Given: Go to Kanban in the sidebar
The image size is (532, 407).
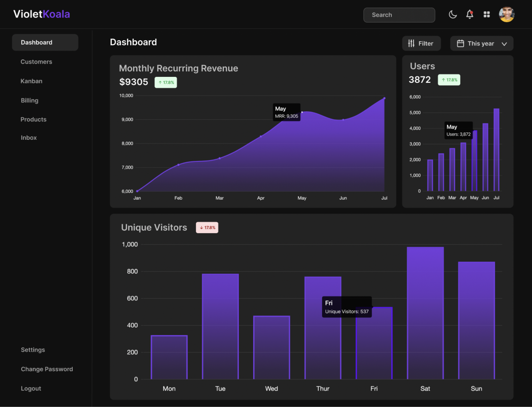Looking at the screenshot, I should [x=31, y=81].
